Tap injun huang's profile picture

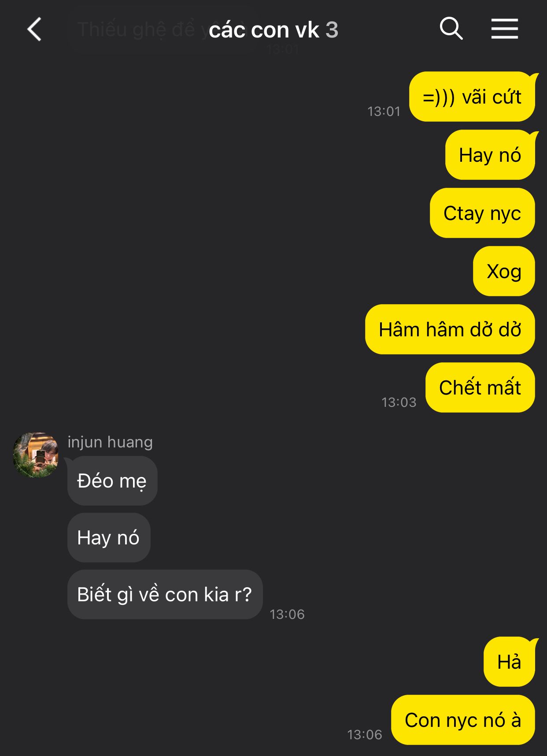coord(36,454)
